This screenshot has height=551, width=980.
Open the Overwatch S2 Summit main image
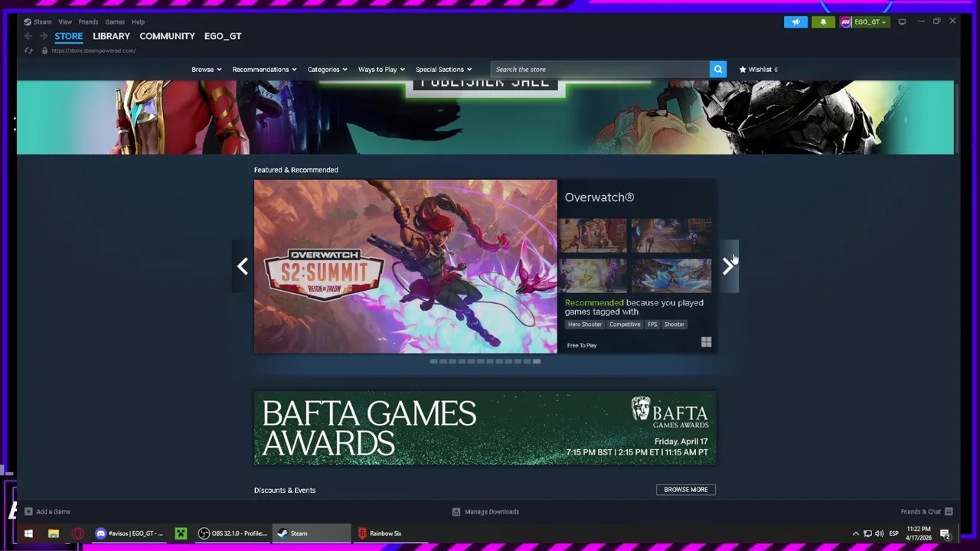click(x=406, y=266)
